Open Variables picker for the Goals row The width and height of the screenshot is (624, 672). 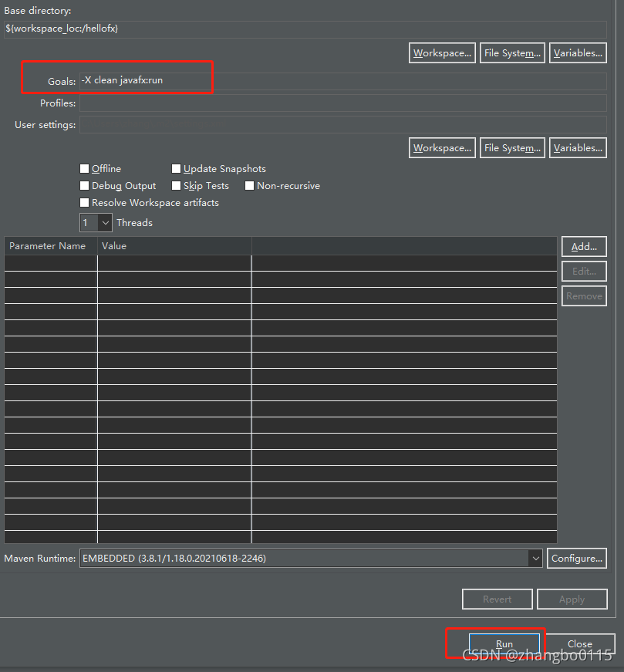click(x=578, y=52)
